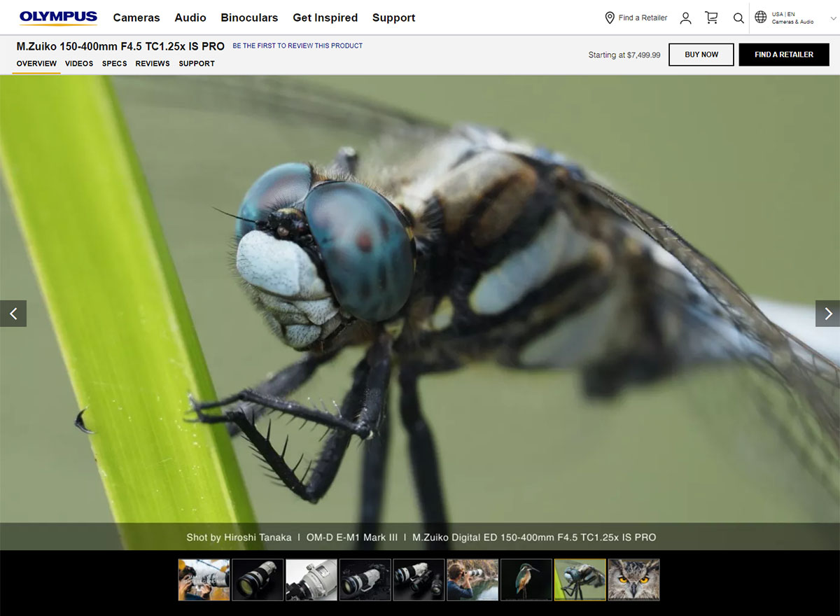Click the globe region icon

(761, 17)
